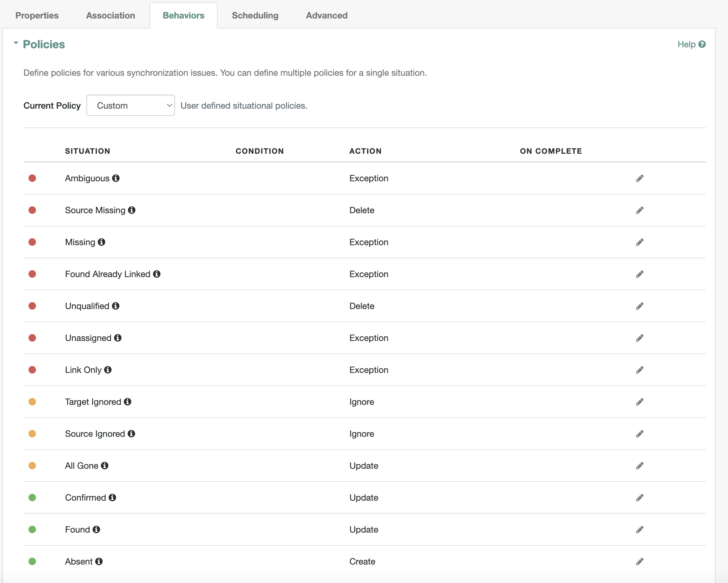The width and height of the screenshot is (728, 583).
Task: Edit the Link Only policy row
Action: point(639,370)
